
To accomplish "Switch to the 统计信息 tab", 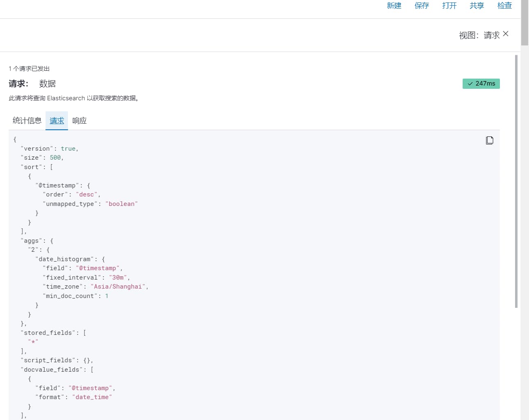I will click(27, 121).
